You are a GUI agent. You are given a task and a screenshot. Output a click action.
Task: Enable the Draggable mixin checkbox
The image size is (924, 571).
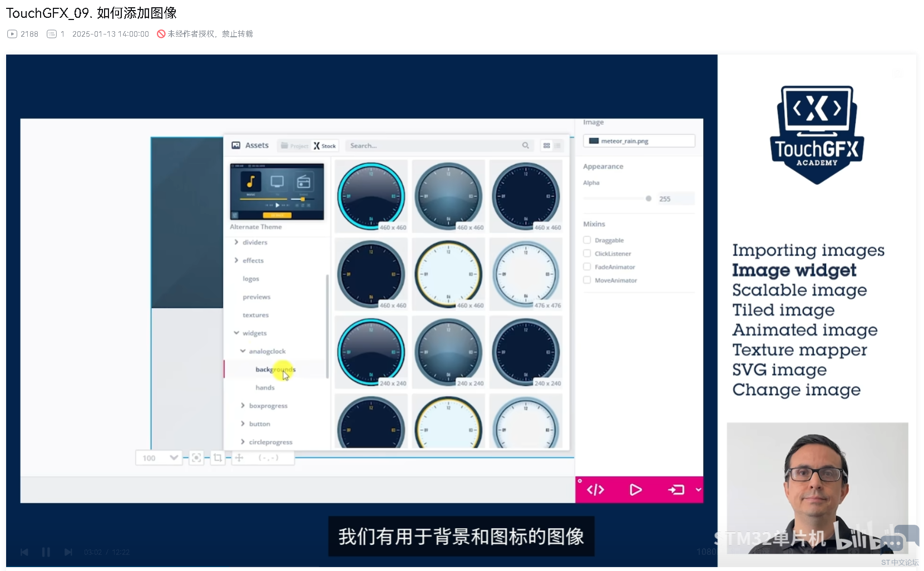tap(587, 240)
